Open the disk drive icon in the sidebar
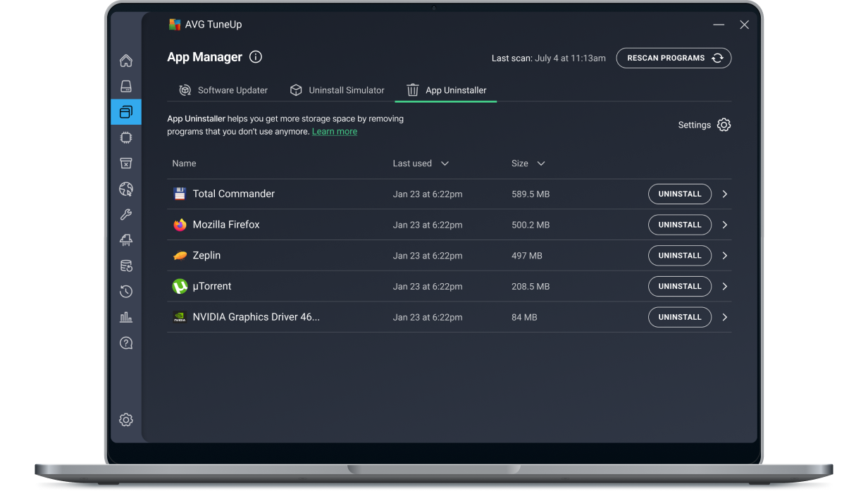868x491 pixels. point(126,86)
